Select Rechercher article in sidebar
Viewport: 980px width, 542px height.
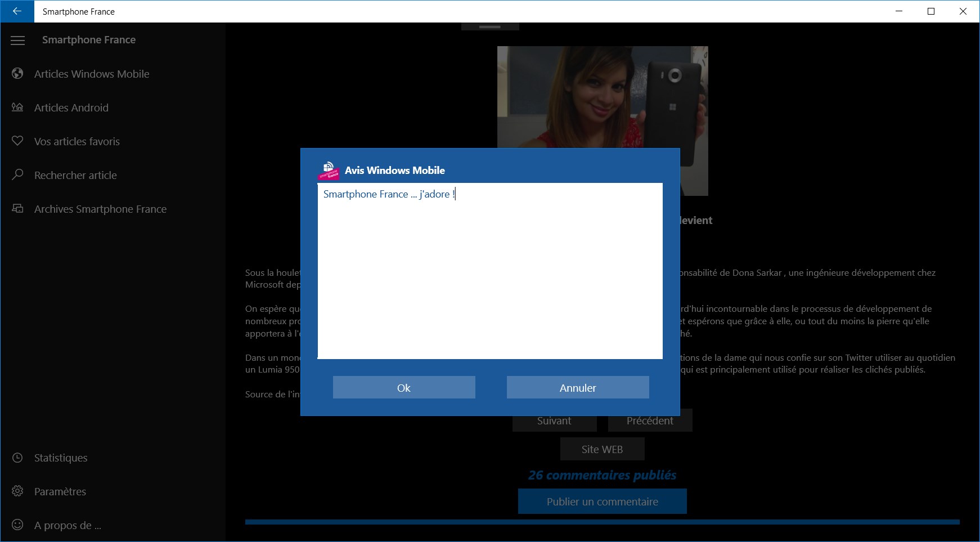[x=75, y=175]
